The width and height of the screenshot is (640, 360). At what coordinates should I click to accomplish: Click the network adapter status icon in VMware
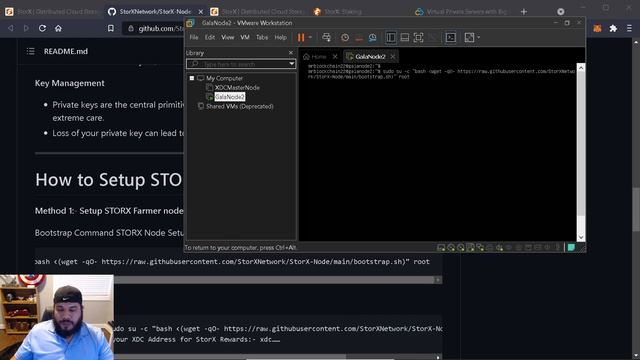[480, 247]
